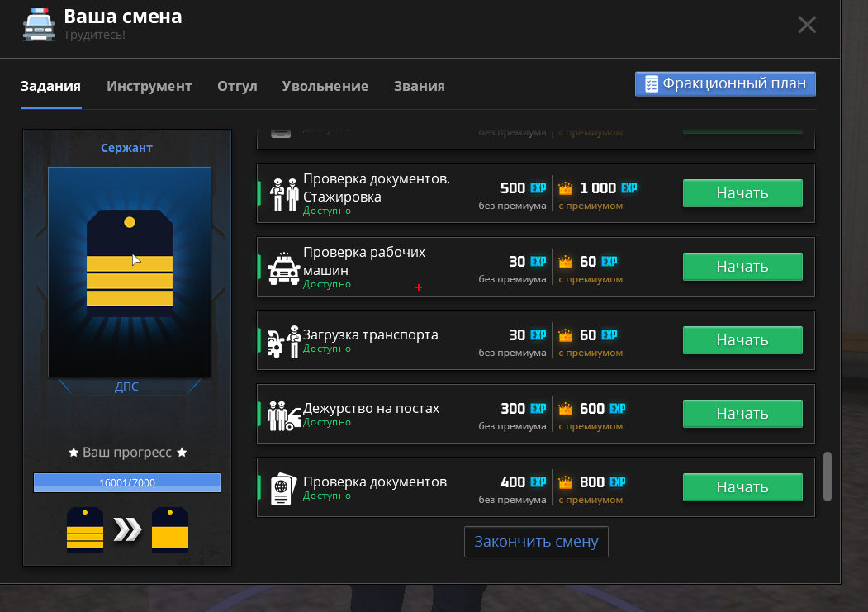Click the Дежурство на постах officers icon
The height and width of the screenshot is (612, 868).
[x=283, y=415]
